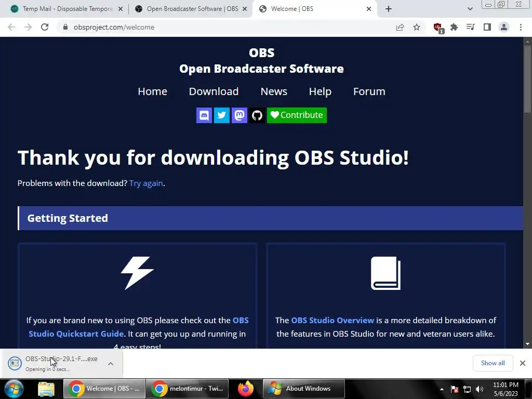Image resolution: width=532 pixels, height=399 pixels.
Task: Open the Extensions puzzle icon
Action: point(454,27)
